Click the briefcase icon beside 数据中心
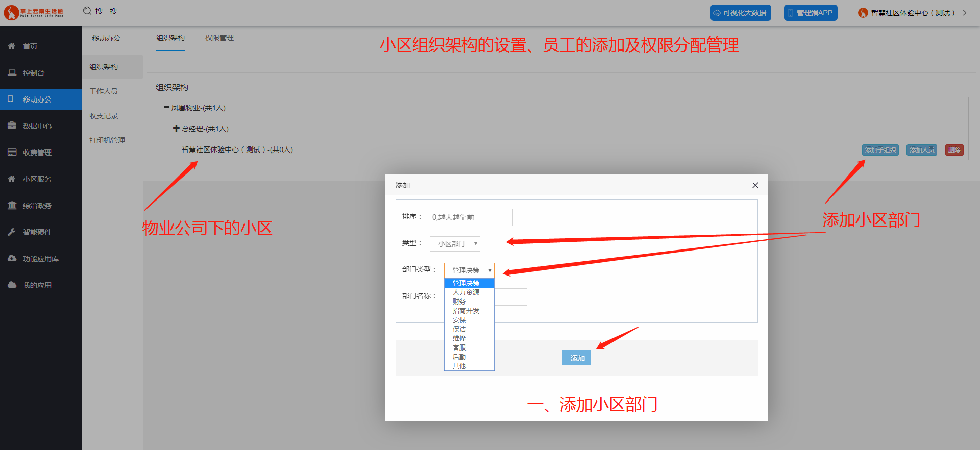The width and height of the screenshot is (980, 450). (x=12, y=126)
